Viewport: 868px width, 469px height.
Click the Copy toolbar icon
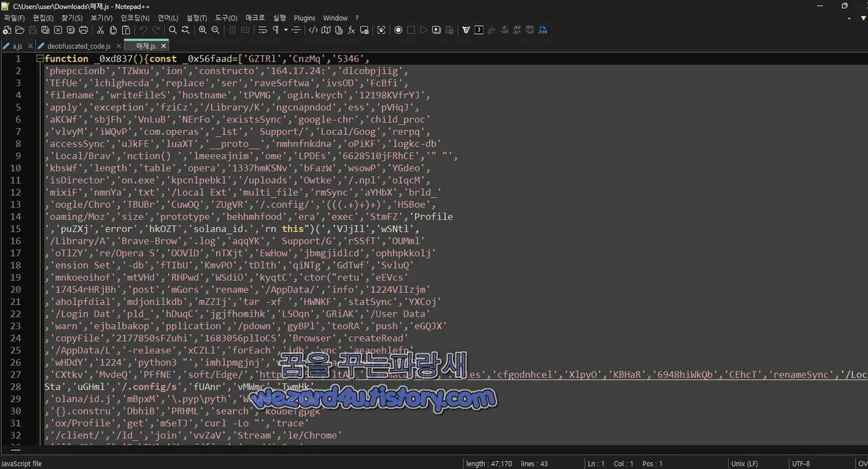(113, 30)
